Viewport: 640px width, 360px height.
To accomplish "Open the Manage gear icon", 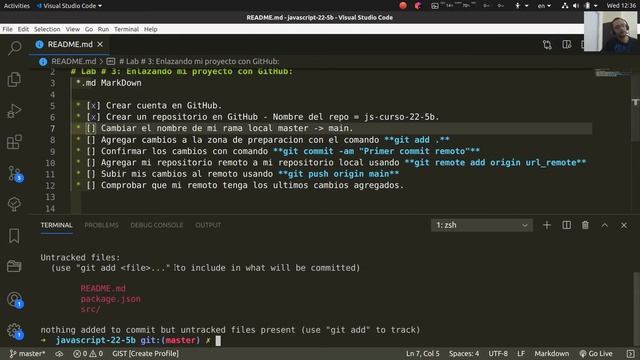I will [15, 331].
